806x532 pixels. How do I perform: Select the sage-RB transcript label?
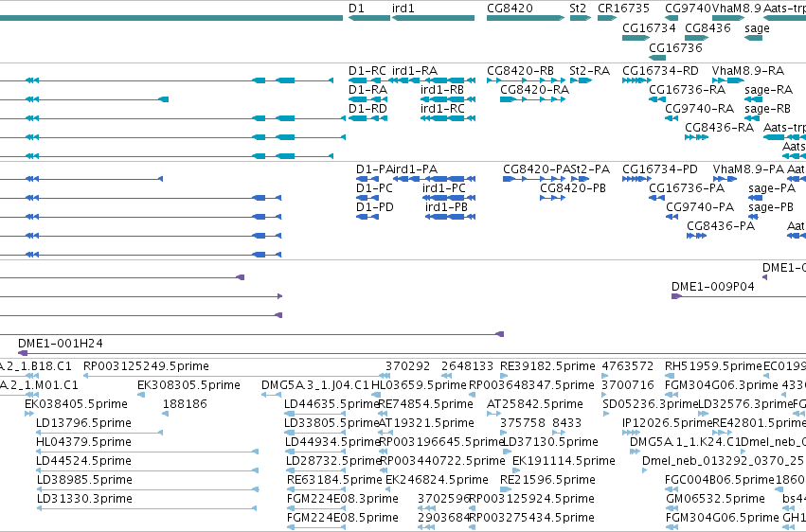(x=767, y=109)
